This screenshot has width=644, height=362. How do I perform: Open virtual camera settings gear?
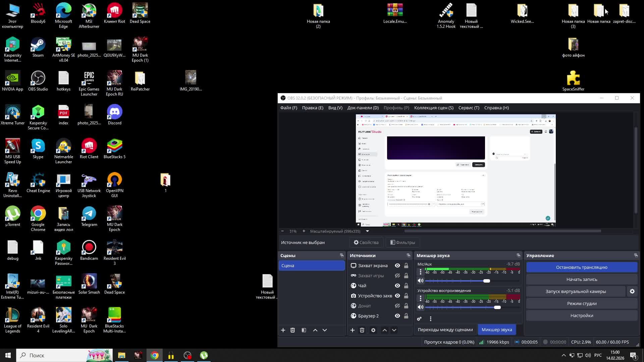click(632, 291)
